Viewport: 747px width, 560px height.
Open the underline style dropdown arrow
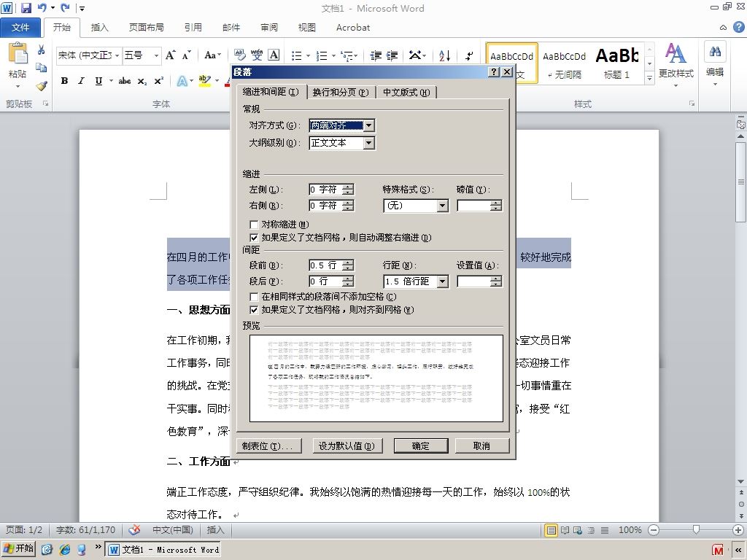[111, 81]
